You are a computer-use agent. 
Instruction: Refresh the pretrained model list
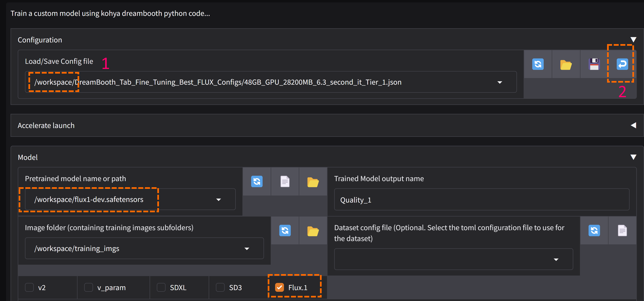(x=257, y=182)
